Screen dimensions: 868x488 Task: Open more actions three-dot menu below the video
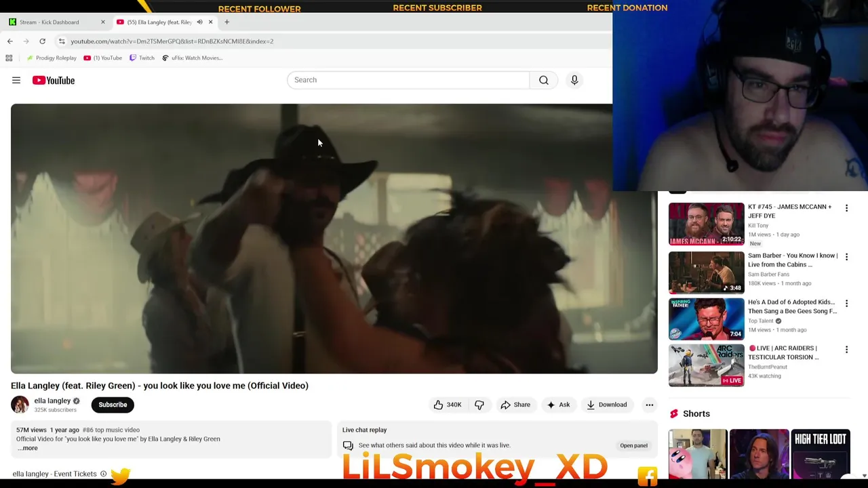(649, 405)
